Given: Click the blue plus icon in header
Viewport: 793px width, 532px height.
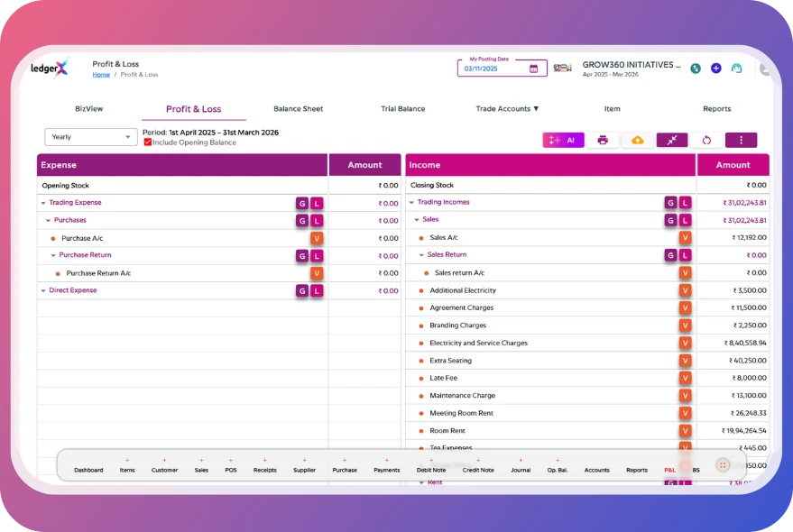Looking at the screenshot, I should click(x=715, y=69).
